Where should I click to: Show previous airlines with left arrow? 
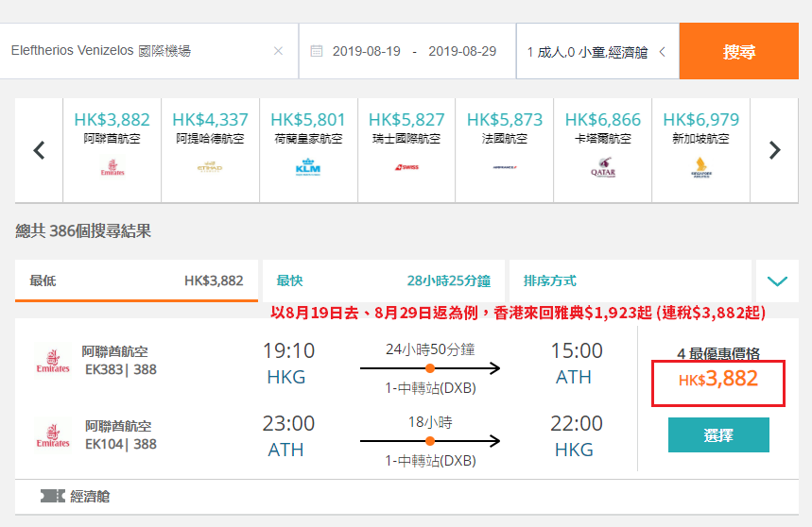point(39,150)
